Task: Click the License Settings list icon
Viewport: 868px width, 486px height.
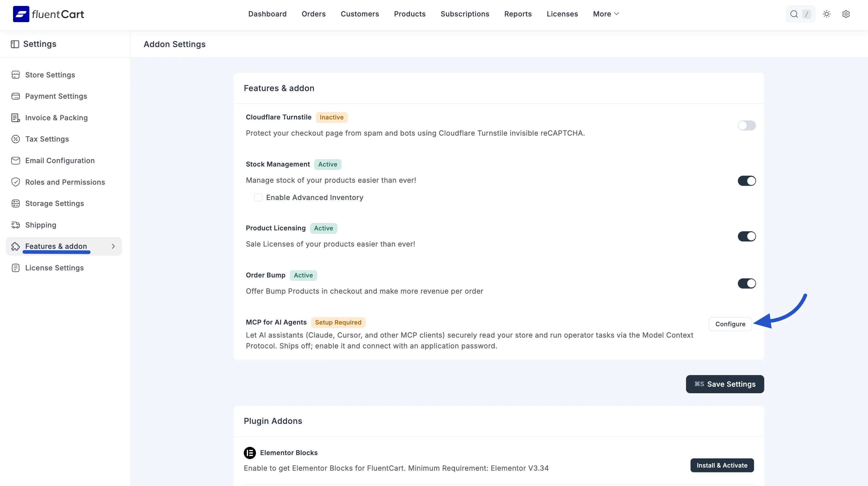Action: click(16, 268)
